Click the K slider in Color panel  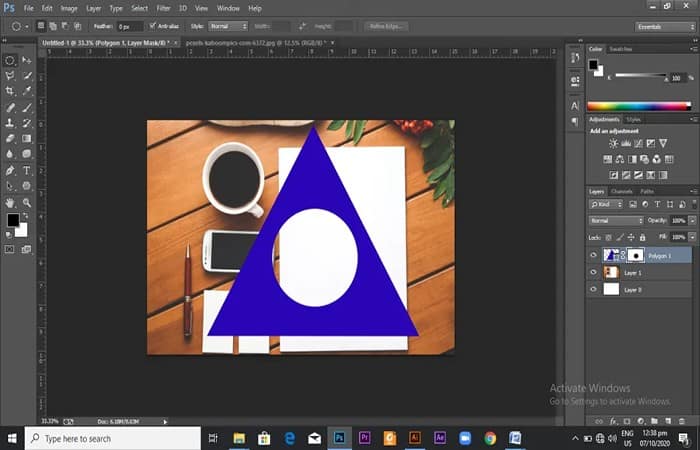tap(640, 77)
